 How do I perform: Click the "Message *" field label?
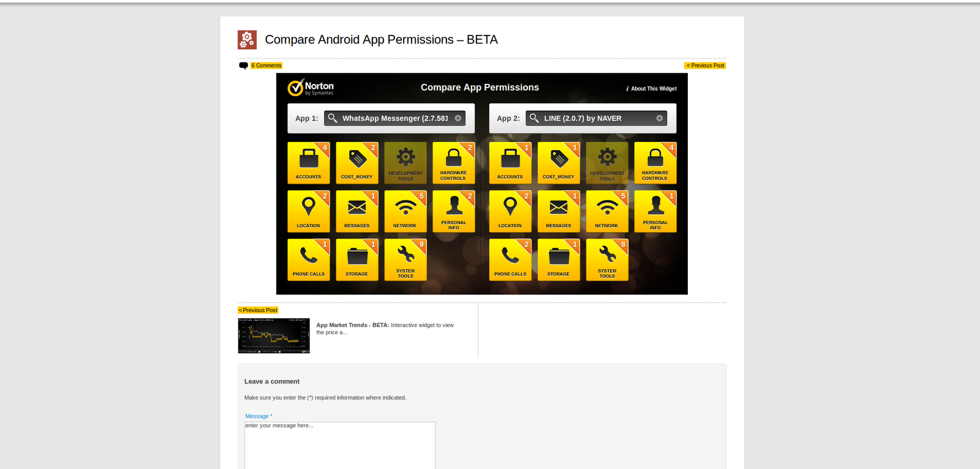(258, 416)
